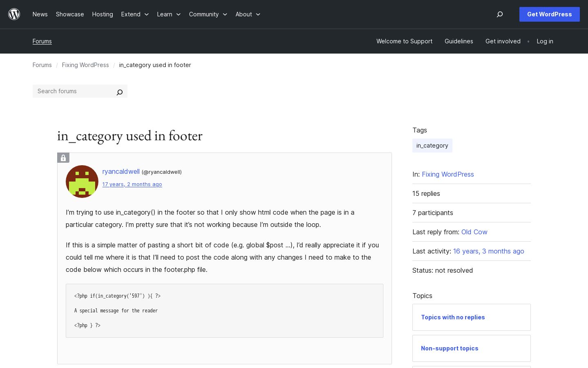
Task: Click the Topics heading in sidebar
Action: 422,296
